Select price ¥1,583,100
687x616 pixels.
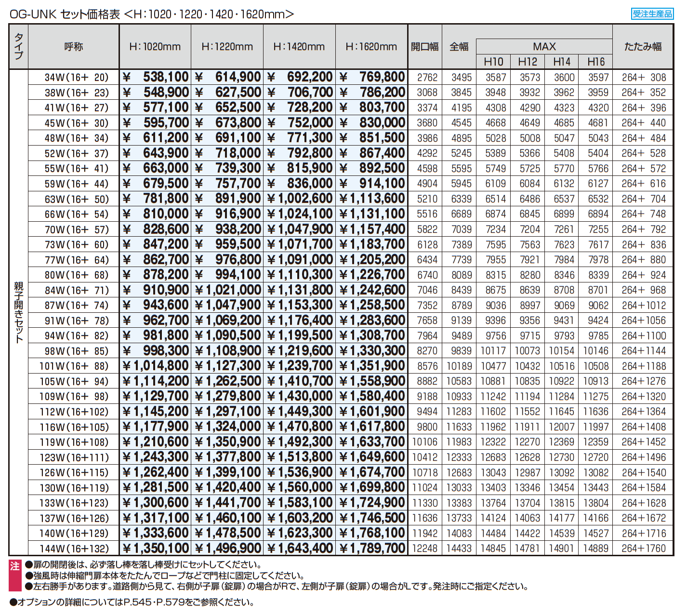[x=300, y=503]
